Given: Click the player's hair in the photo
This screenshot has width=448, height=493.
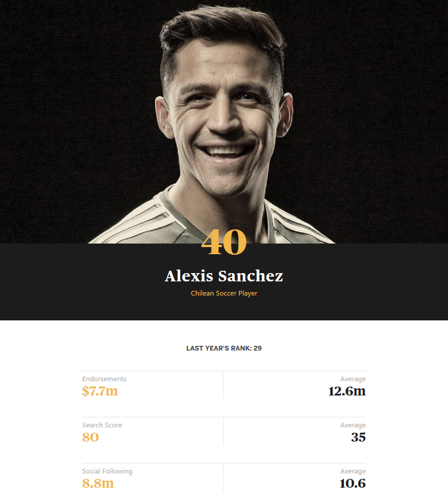Looking at the screenshot, I should 219,27.
